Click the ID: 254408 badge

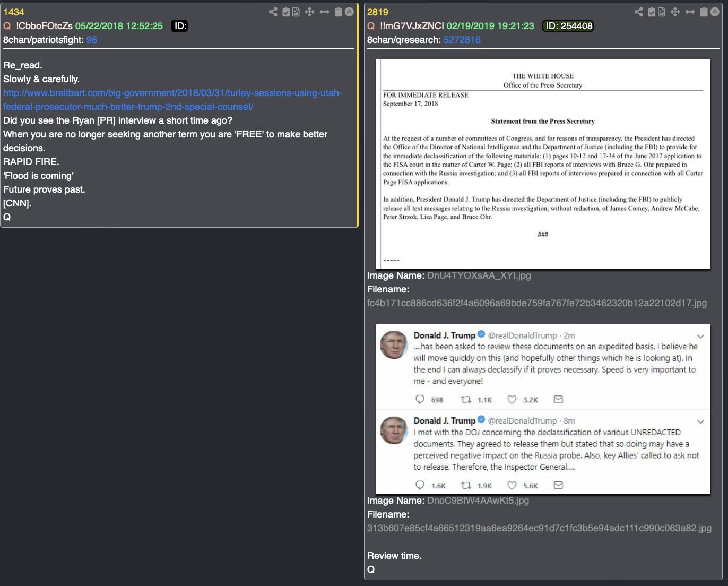click(568, 26)
